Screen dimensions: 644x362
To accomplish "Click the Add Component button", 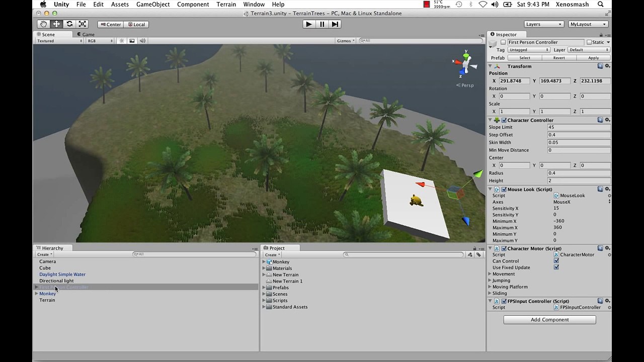I will tap(549, 320).
